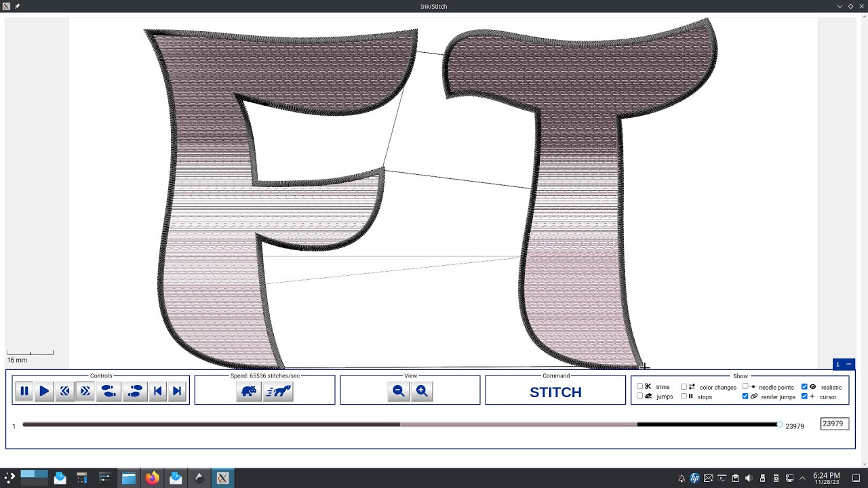Speed up the simulation with running animal icon

point(278,391)
